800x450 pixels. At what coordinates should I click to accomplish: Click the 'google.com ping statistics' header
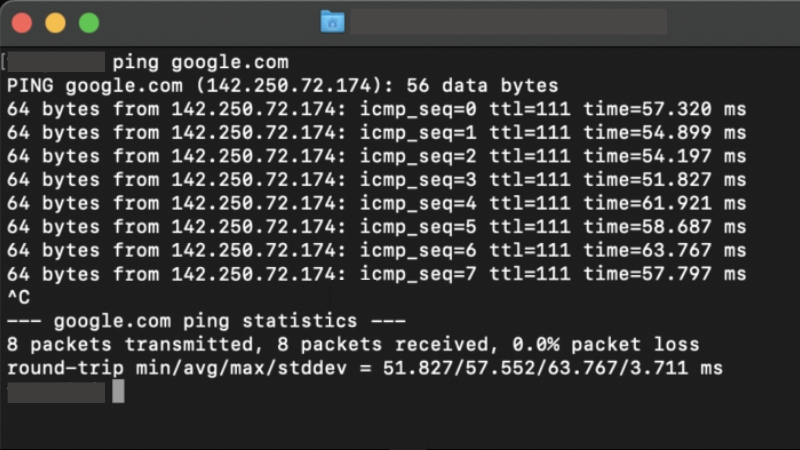(207, 321)
